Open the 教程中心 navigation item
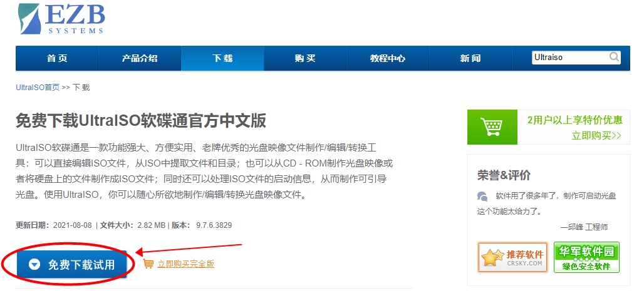The height and width of the screenshot is (298, 644). tap(388, 58)
